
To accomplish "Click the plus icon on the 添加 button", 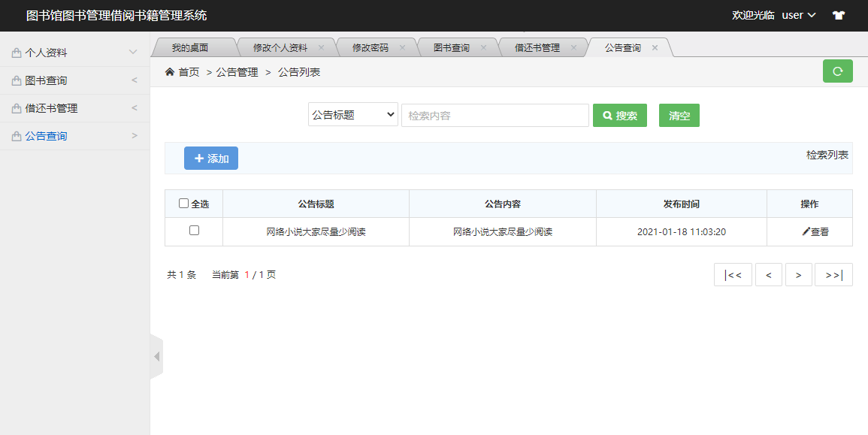I will (x=198, y=158).
